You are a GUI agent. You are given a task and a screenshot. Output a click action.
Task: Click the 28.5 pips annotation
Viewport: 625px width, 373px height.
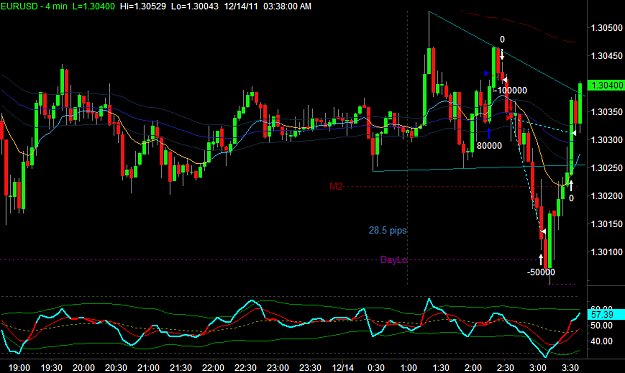point(387,230)
